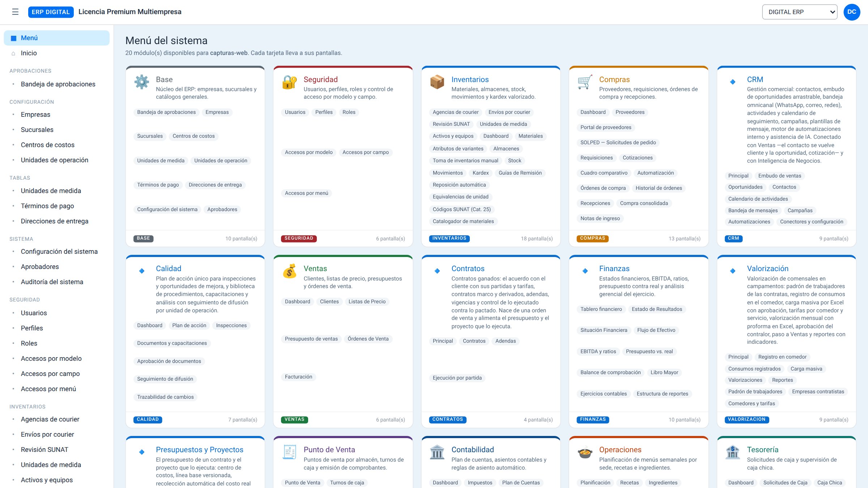Viewport: 868px width, 488px height.
Task: Go to Inicio in the sidebar
Action: (x=57, y=53)
